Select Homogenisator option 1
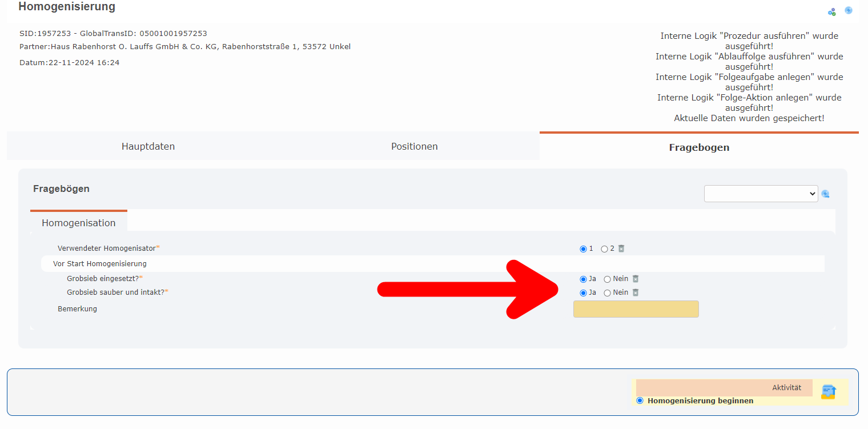 point(583,249)
